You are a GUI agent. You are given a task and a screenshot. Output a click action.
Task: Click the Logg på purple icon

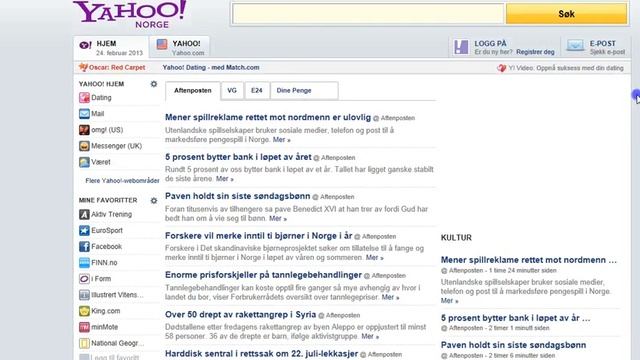click(461, 47)
